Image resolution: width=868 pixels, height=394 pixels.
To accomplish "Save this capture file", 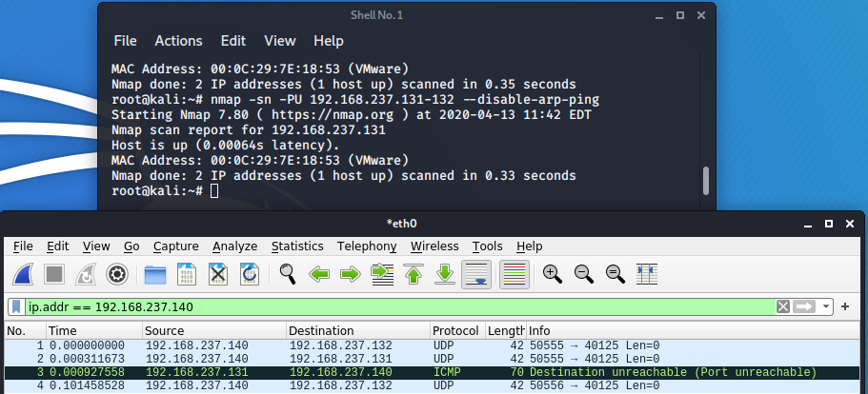I will 187,274.
